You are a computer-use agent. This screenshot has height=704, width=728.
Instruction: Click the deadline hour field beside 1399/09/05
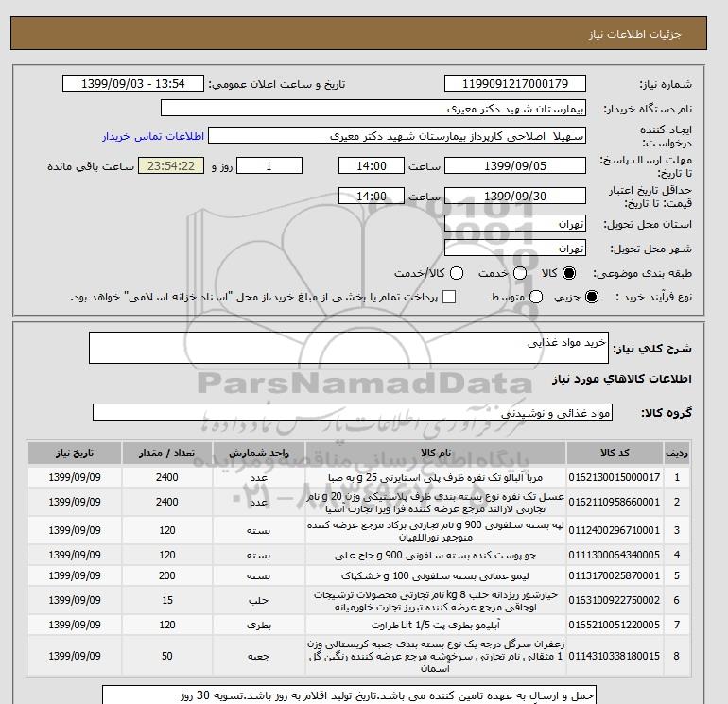372,165
